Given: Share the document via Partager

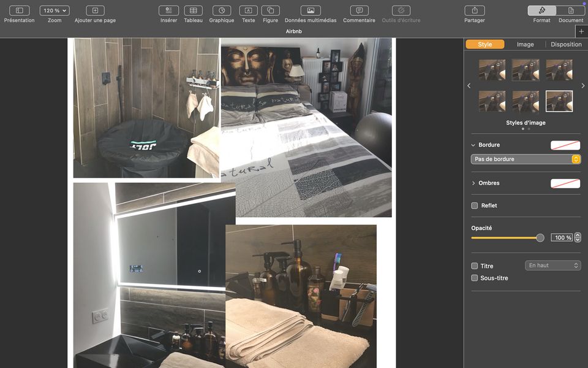Looking at the screenshot, I should (474, 10).
